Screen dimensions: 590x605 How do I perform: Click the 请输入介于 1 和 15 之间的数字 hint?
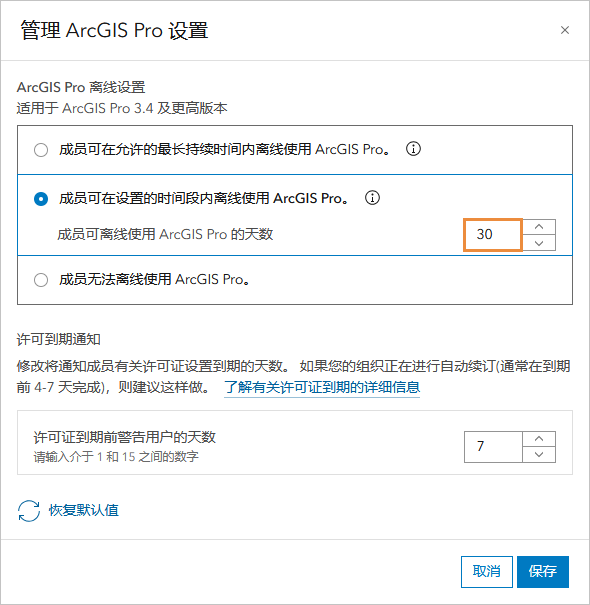(x=116, y=457)
